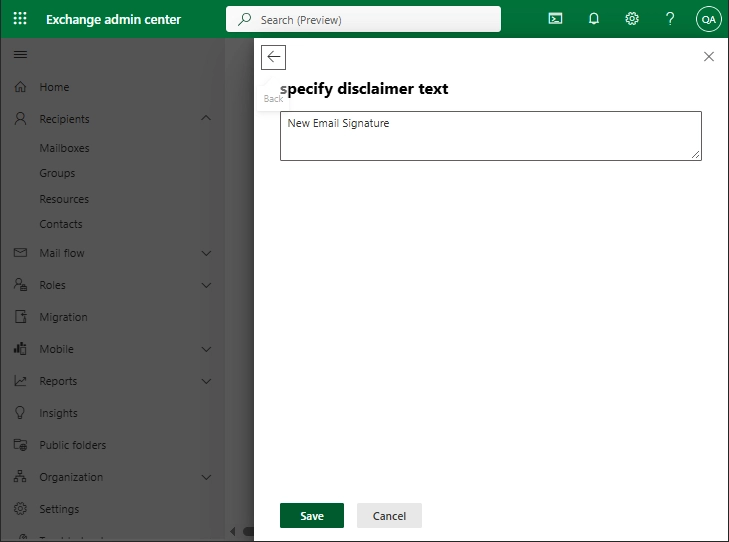This screenshot has height=542, width=729.
Task: Open Resources under Recipients
Action: (x=64, y=199)
